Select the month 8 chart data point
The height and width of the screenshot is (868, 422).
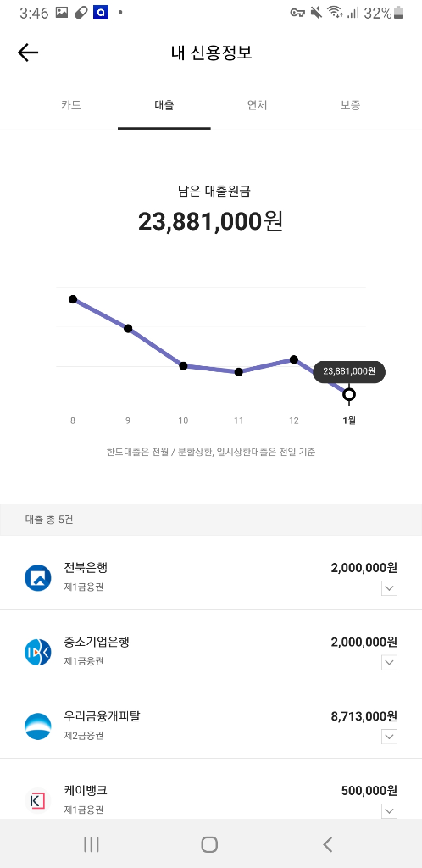click(73, 299)
